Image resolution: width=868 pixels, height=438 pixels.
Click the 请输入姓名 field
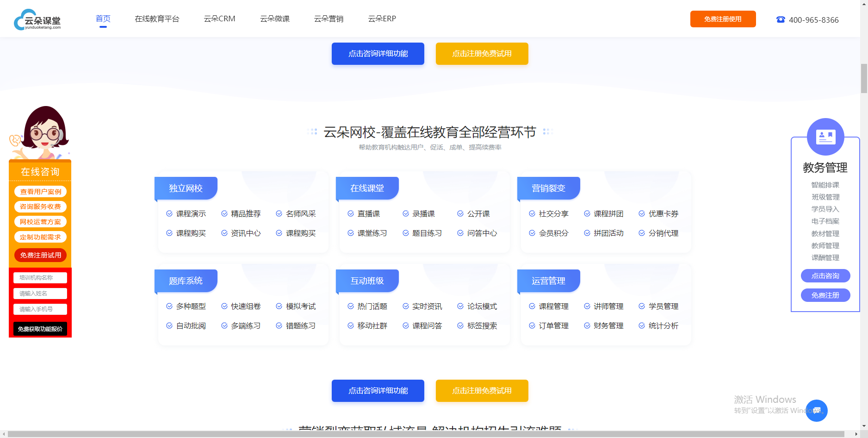click(40, 294)
